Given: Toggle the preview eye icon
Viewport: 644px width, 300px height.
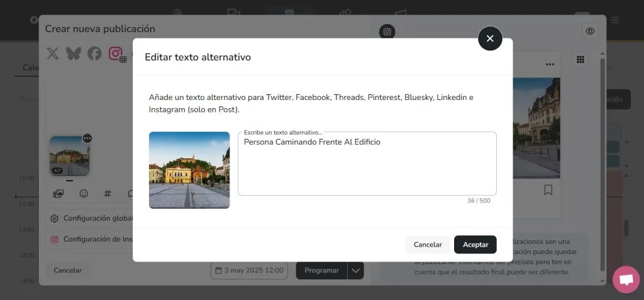Looking at the screenshot, I should coord(590,31).
